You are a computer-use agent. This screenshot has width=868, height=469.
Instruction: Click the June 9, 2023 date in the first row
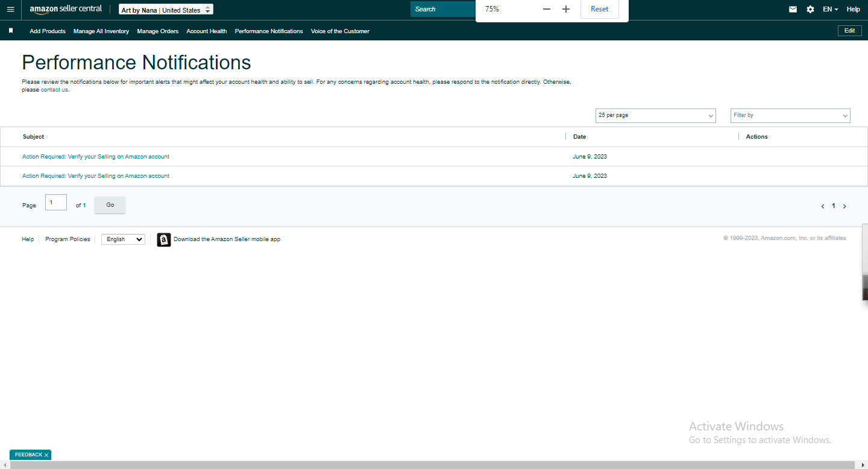(590, 157)
